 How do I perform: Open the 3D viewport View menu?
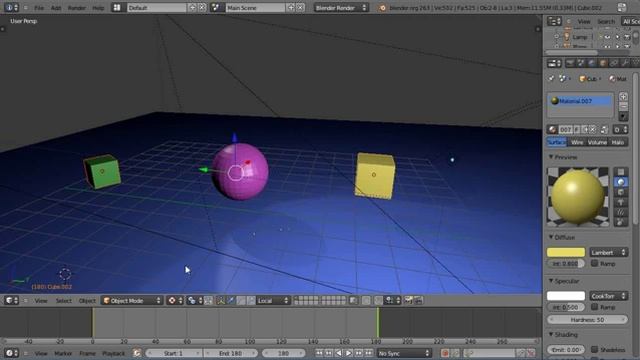coord(41,301)
